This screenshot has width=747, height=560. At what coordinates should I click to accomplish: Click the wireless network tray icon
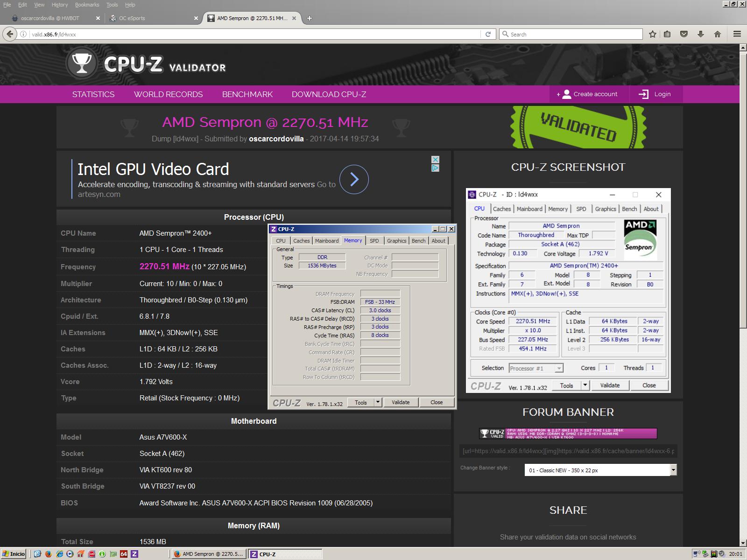coord(697,554)
